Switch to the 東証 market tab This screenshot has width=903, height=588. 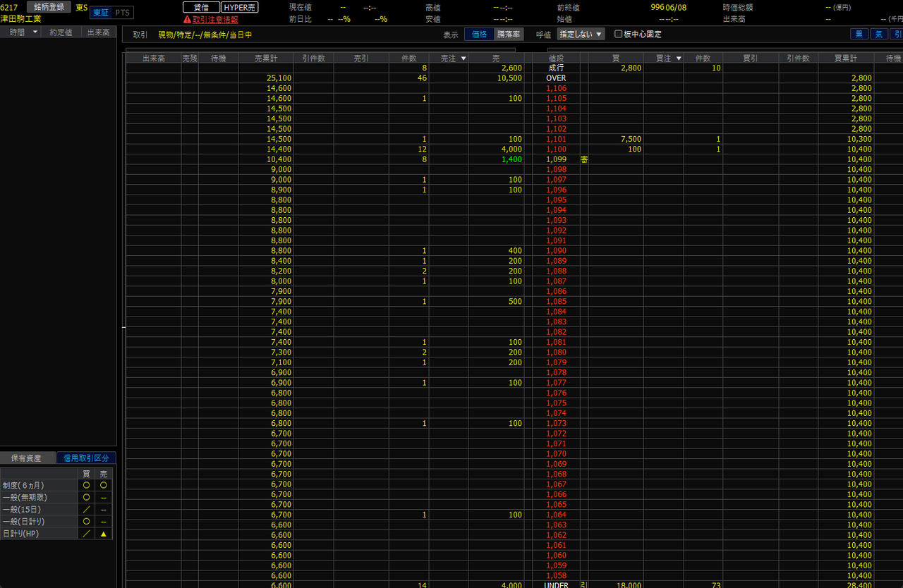coord(100,13)
